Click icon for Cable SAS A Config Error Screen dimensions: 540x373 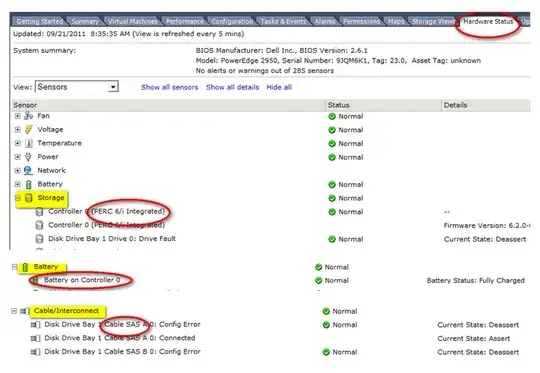click(35, 325)
